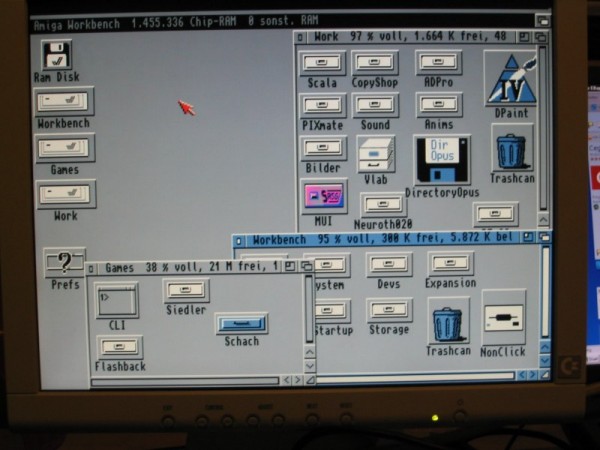Open the Vlab cabinet icon
Image resolution: width=600 pixels, height=450 pixels.
[x=376, y=154]
